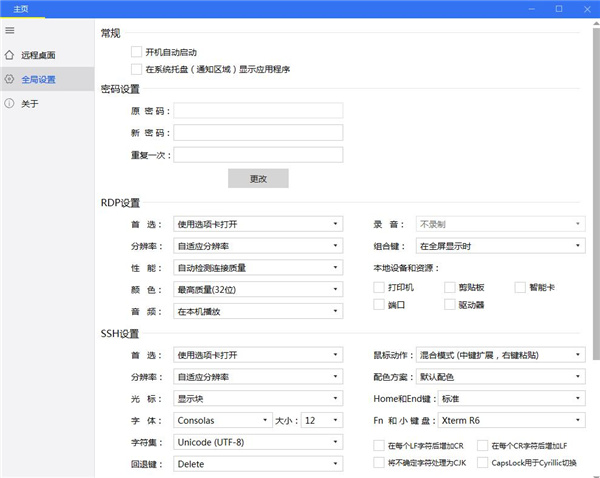Open 鼠标动作 dropdown 混合模式
Viewport: 600px width, 478px height.
[x=501, y=355]
